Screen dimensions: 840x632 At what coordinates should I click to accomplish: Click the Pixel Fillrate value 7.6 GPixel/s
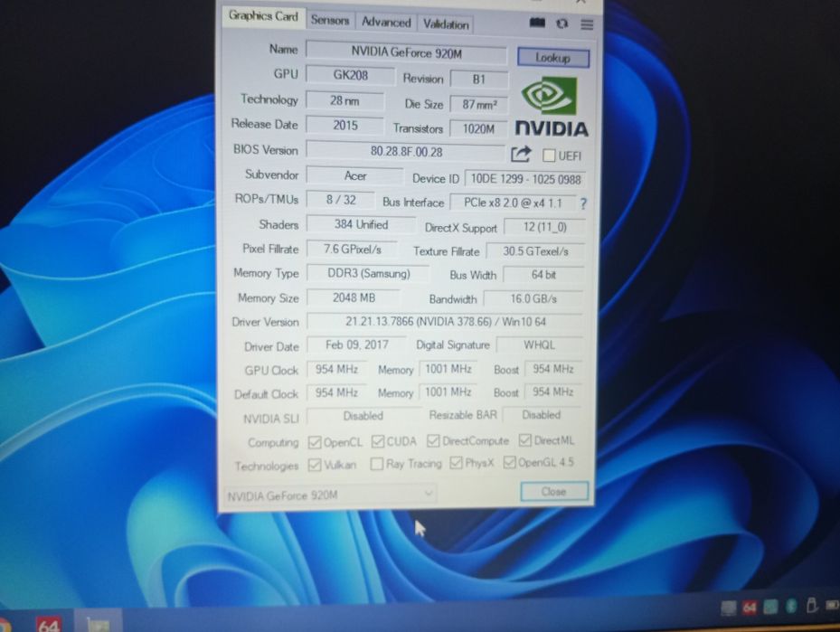[352, 249]
